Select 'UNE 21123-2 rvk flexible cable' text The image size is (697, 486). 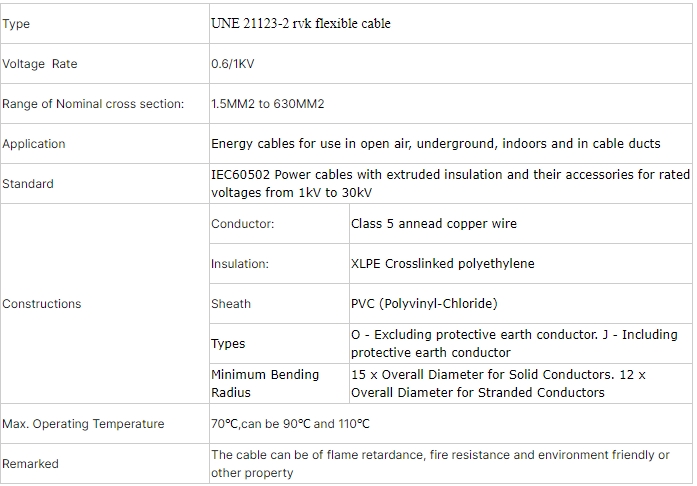(x=301, y=23)
